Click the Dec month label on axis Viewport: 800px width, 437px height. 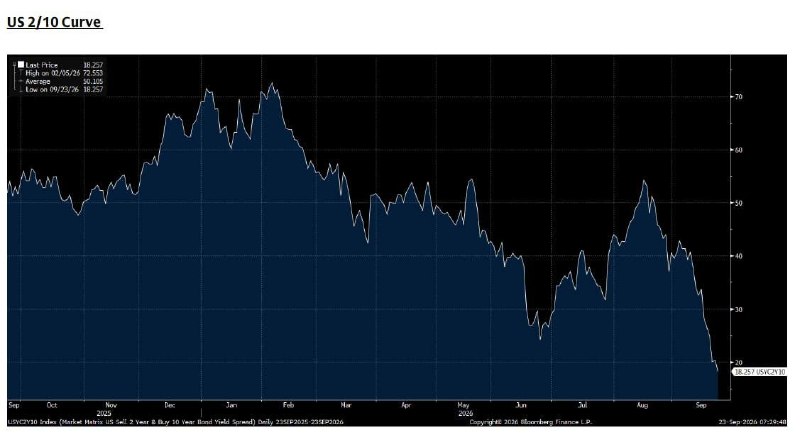[x=170, y=405]
